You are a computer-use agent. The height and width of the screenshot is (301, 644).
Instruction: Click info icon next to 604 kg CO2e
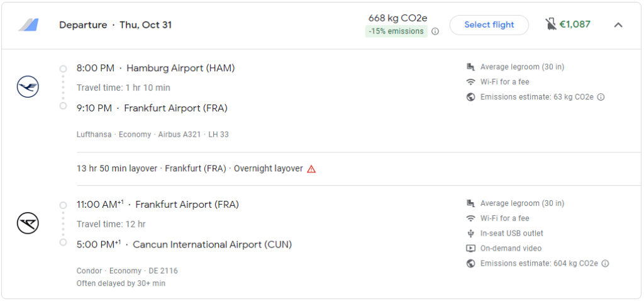pyautogui.click(x=605, y=263)
